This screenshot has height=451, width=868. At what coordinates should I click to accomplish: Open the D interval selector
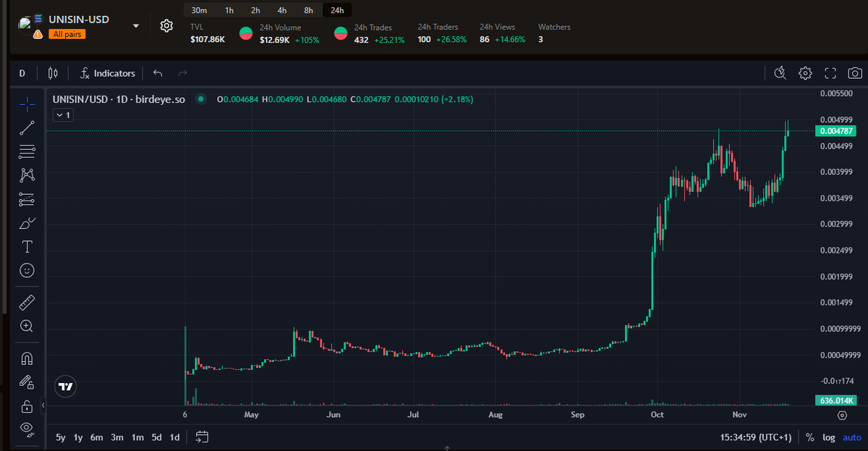tap(22, 73)
